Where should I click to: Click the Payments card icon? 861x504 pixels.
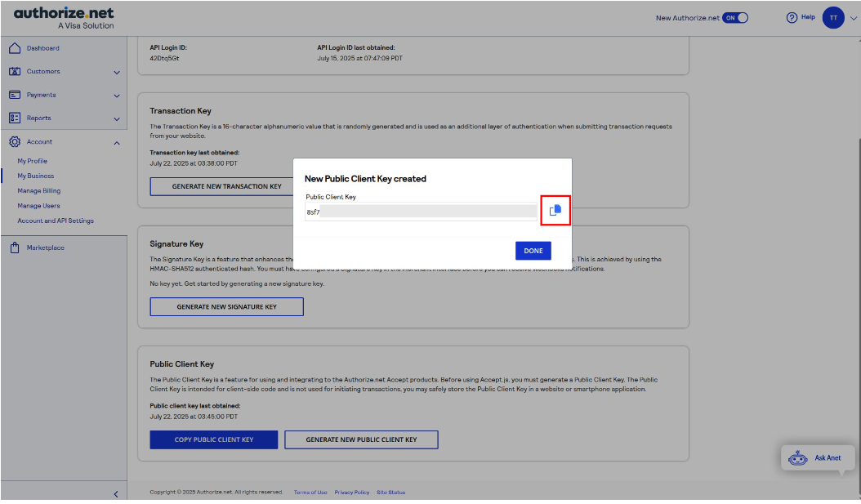15,95
